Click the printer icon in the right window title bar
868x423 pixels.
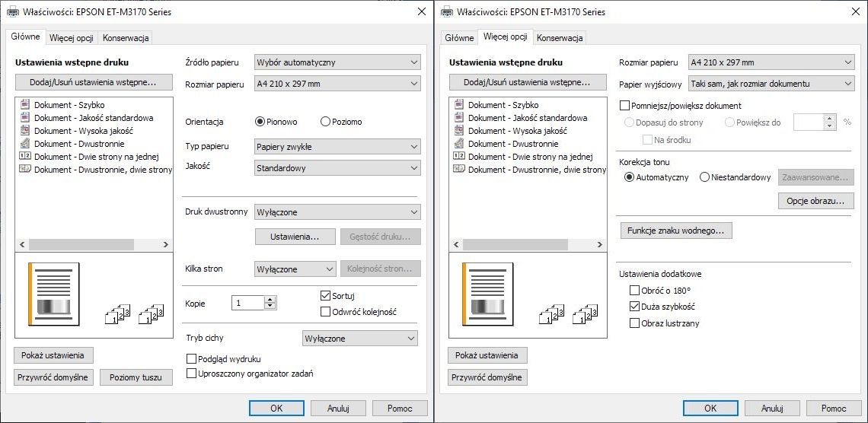pos(446,11)
